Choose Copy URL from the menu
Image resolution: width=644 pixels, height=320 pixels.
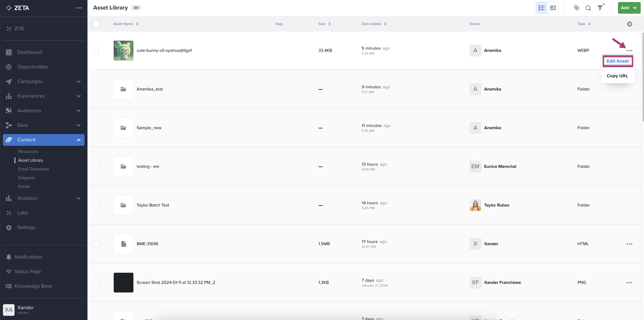[x=617, y=76]
